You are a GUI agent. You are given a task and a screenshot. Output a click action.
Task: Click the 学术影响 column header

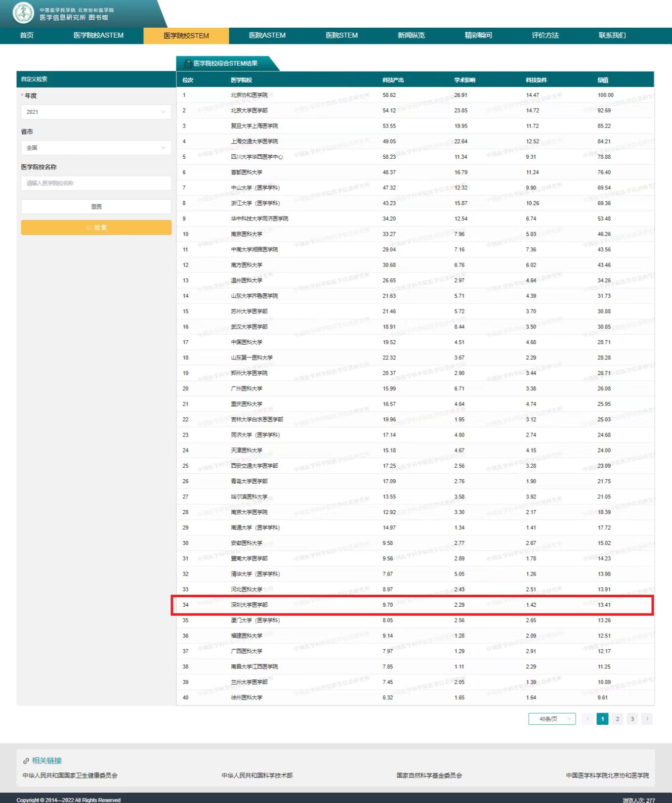click(x=465, y=80)
